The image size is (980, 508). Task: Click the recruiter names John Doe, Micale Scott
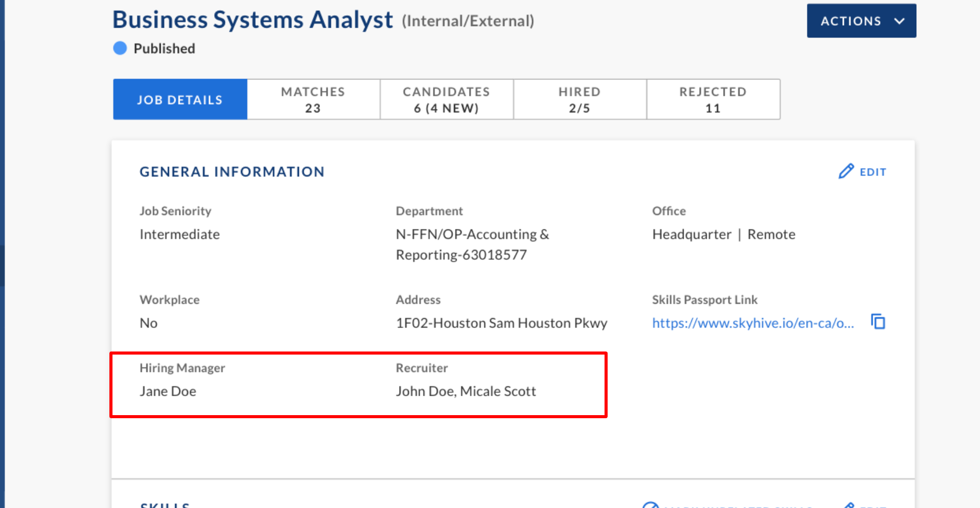(x=465, y=392)
